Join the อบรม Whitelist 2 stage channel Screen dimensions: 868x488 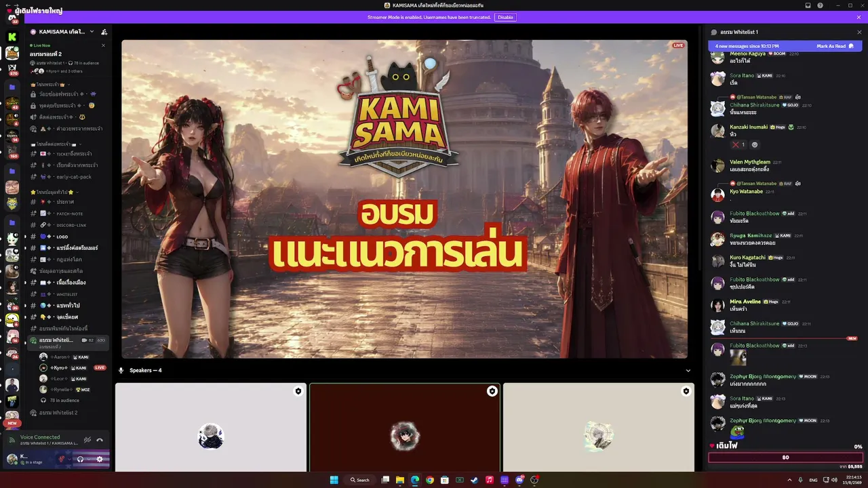68,413
